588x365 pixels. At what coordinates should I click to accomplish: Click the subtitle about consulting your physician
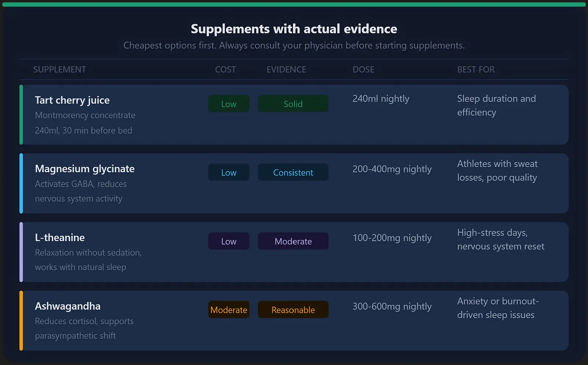[294, 46]
